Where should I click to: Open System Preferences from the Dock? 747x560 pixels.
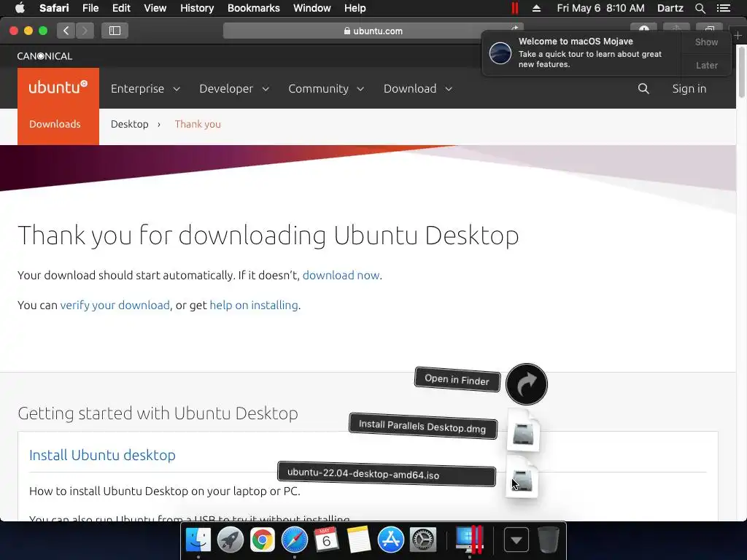[x=423, y=540]
